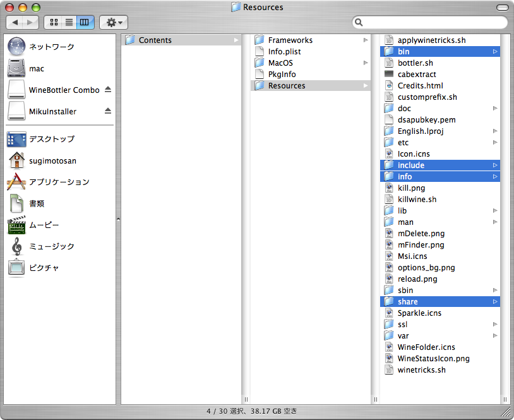Click the kill.png image icon
The width and height of the screenshot is (514, 420).
click(x=389, y=188)
